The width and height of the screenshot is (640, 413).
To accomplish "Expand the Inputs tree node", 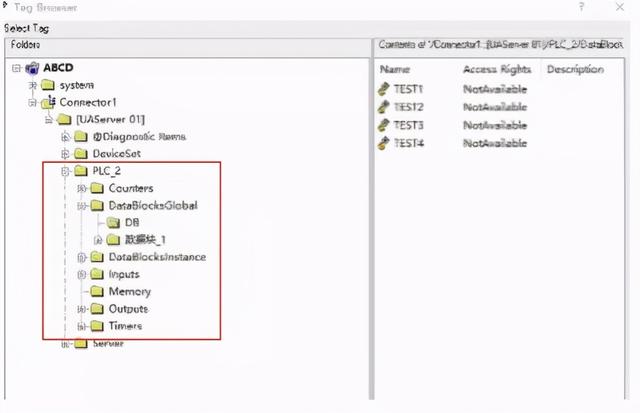I will (82, 274).
